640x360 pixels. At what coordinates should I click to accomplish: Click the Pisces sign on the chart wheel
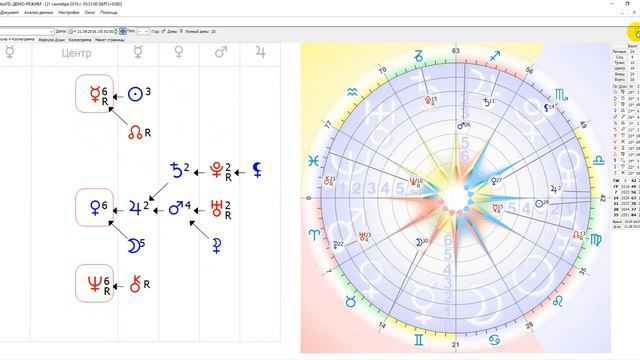pyautogui.click(x=313, y=161)
